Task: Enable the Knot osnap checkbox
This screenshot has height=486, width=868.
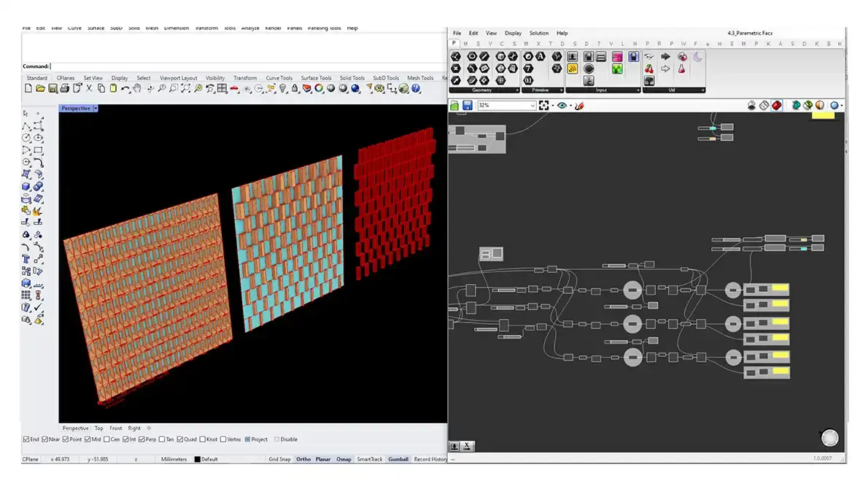Action: (203, 439)
